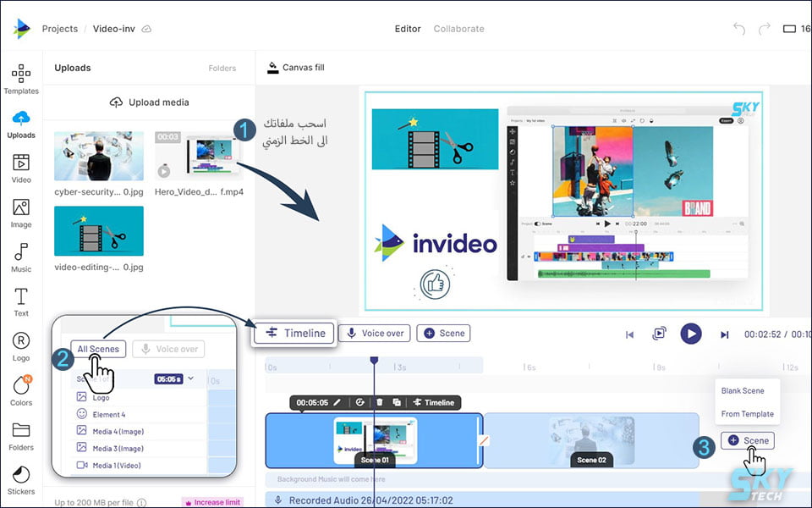This screenshot has width=812, height=508.
Task: Select the Hero_Video mp4 thumbnail
Action: tap(199, 156)
